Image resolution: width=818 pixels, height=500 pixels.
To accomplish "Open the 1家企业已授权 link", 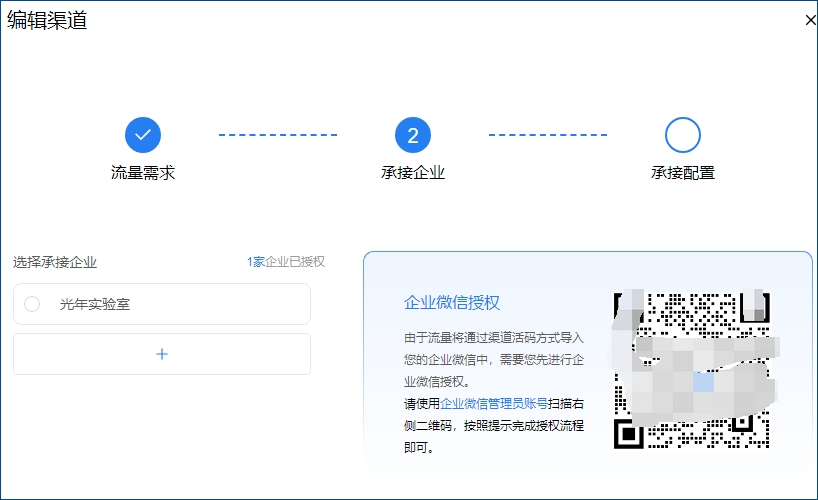I will [286, 261].
